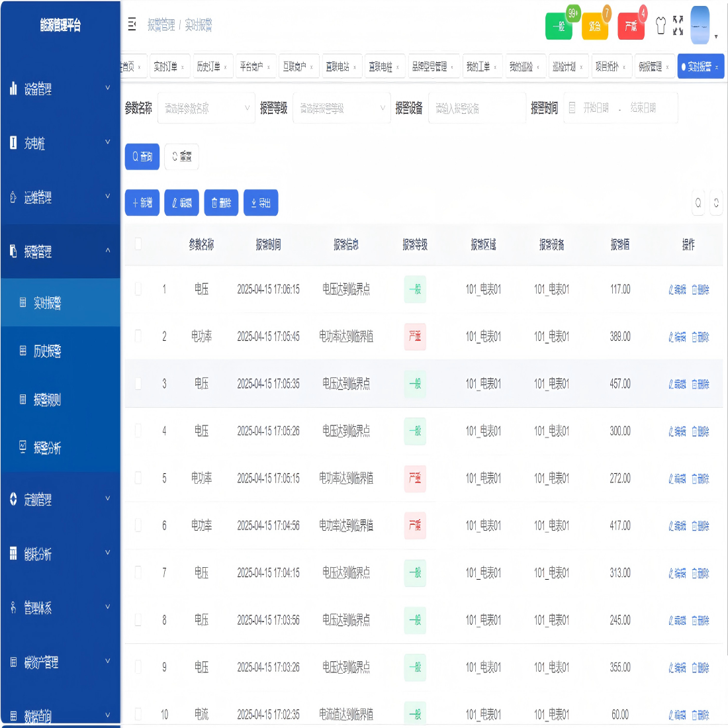Screen dimensions: 728x728
Task: Click the 报警设备 input field
Action: point(477,109)
